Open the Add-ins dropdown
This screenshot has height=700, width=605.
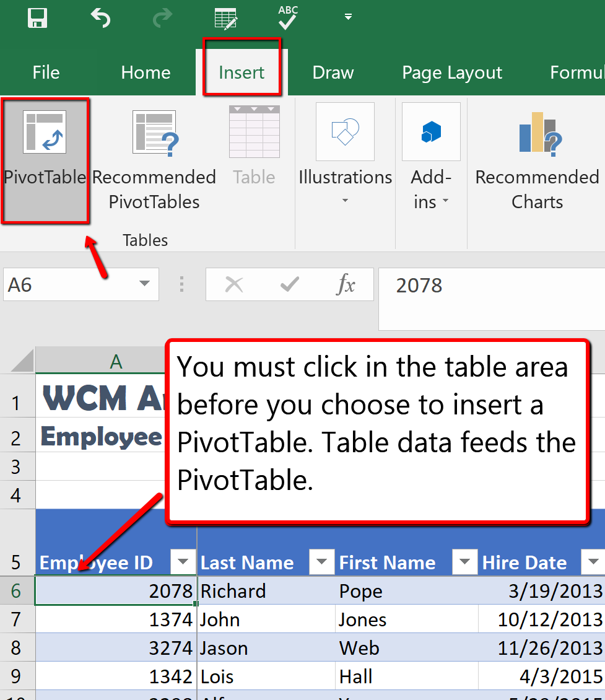(431, 156)
